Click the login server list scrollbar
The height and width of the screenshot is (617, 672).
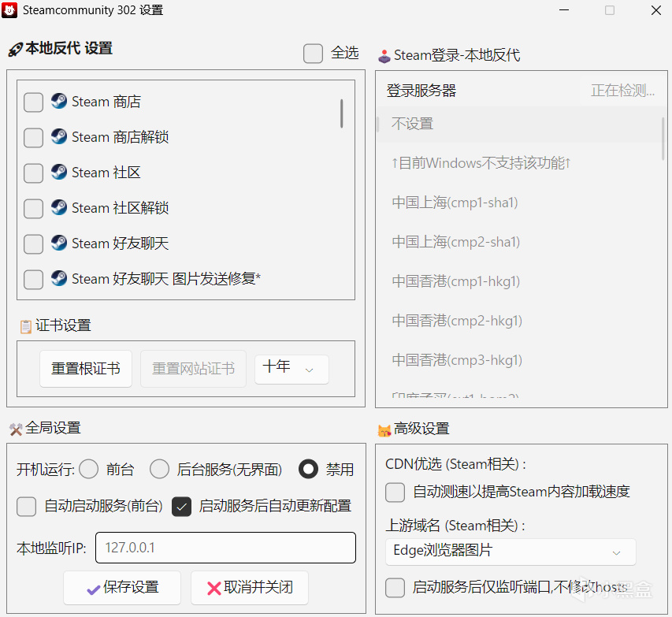click(x=663, y=139)
